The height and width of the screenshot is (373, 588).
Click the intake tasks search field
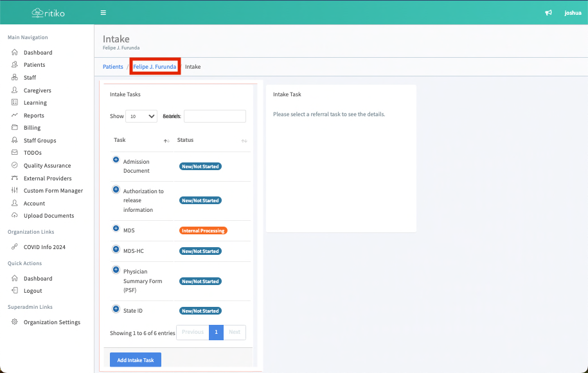coord(215,116)
